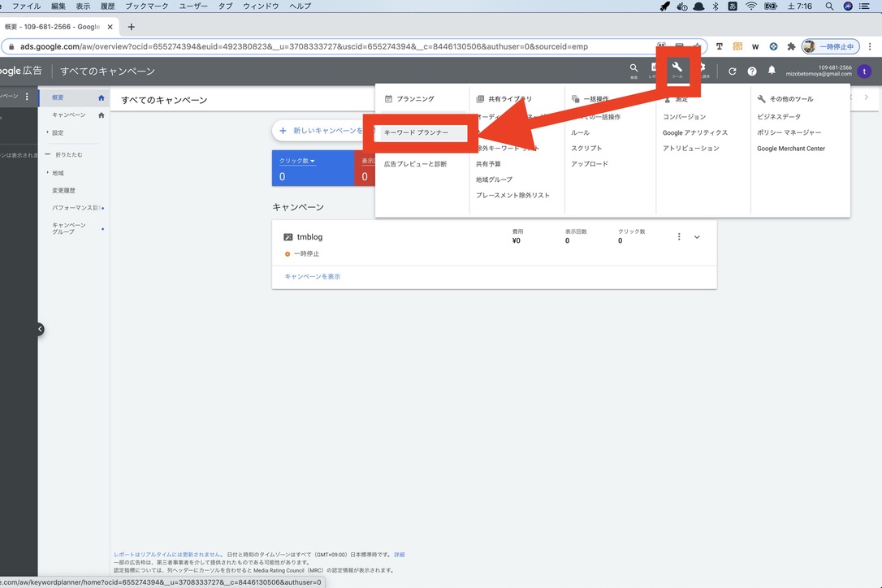Refresh data with the circular arrow icon
The image size is (882, 588).
pyautogui.click(x=732, y=71)
